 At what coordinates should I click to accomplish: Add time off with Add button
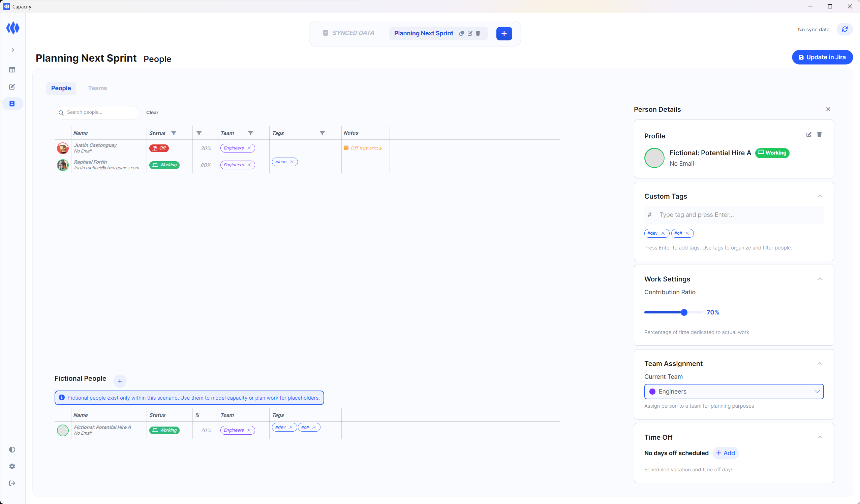coord(725,453)
